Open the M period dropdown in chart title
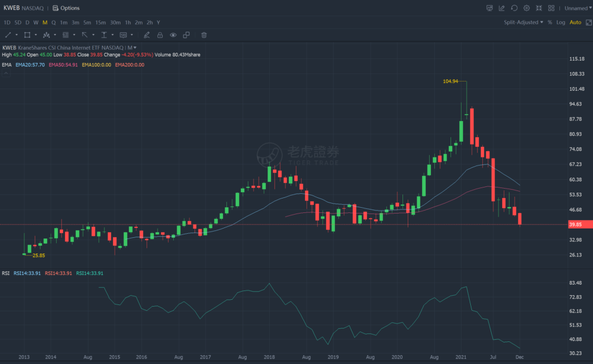 [132, 47]
